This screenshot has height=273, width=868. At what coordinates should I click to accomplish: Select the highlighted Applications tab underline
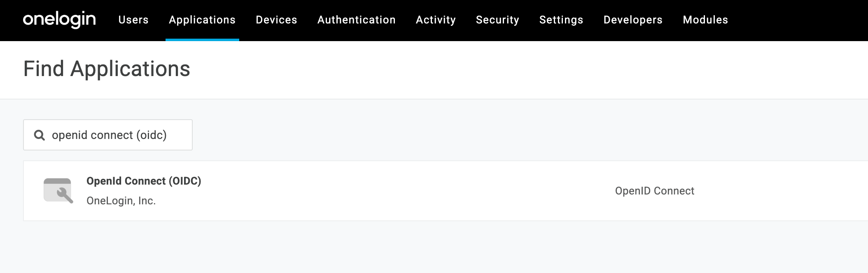click(x=202, y=39)
